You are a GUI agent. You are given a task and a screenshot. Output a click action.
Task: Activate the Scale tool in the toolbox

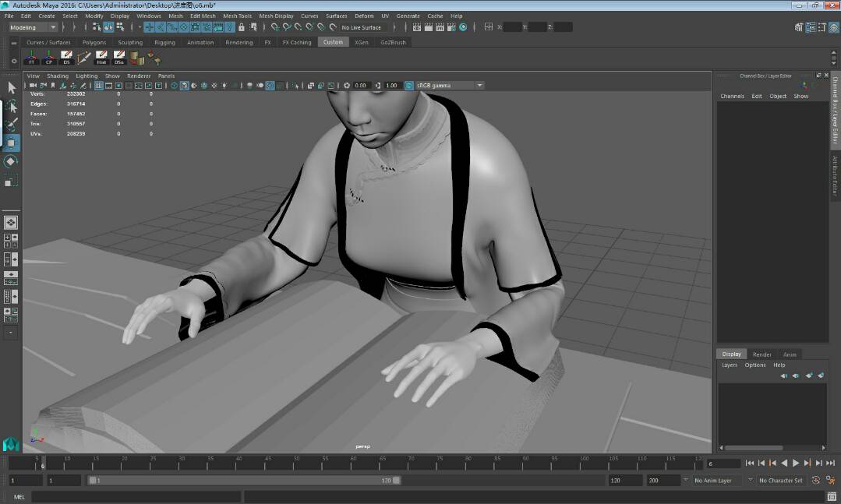[11, 180]
